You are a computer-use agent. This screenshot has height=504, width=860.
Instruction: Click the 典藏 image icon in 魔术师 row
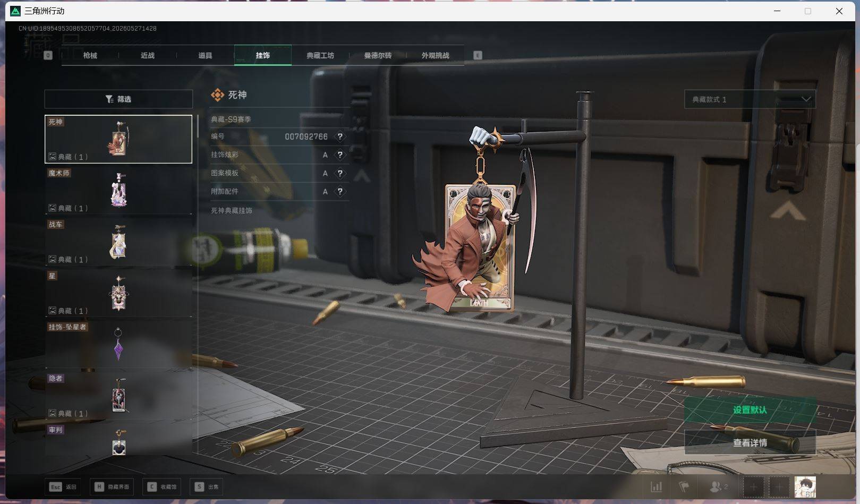pos(53,208)
